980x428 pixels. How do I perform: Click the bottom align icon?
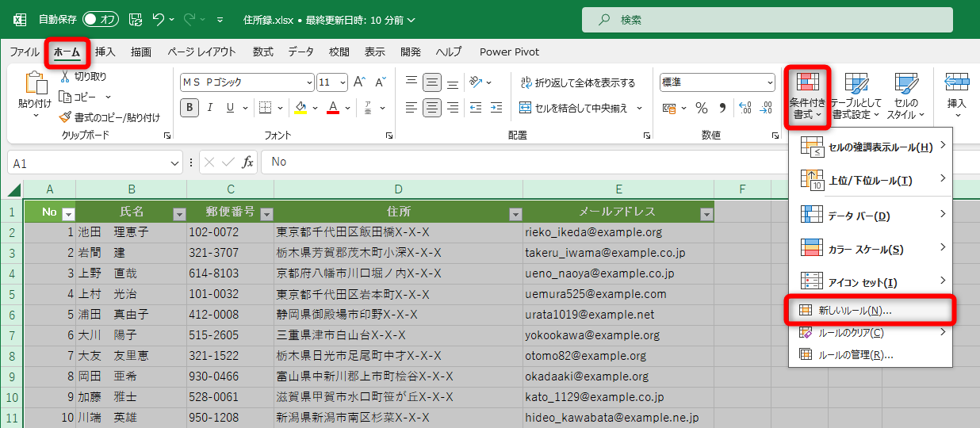pos(452,82)
